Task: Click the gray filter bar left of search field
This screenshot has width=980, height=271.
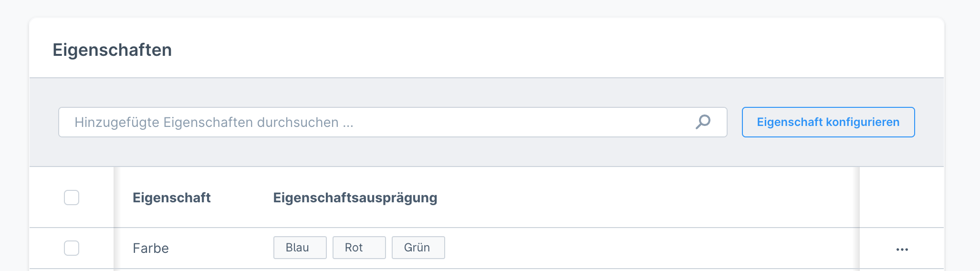Action: pyautogui.click(x=44, y=122)
